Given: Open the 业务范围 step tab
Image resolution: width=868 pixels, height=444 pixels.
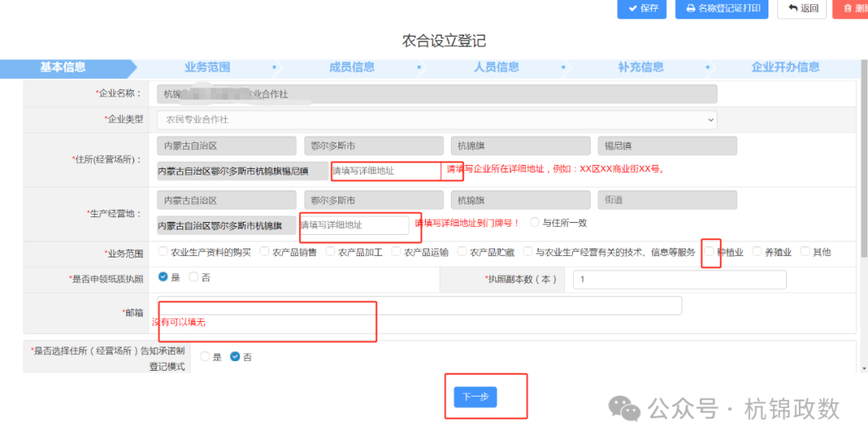Looking at the screenshot, I should pyautogui.click(x=207, y=68).
